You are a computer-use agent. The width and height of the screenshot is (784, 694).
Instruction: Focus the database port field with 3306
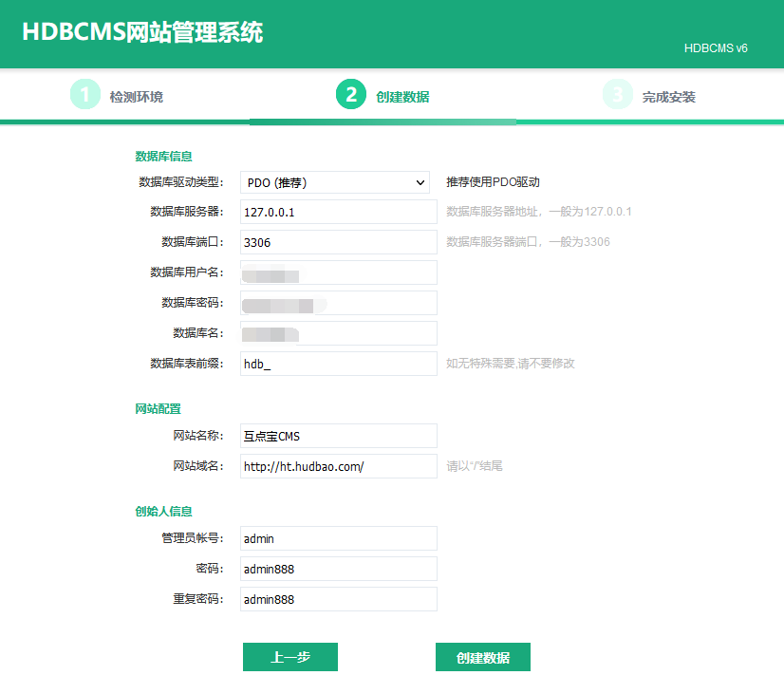pos(338,242)
